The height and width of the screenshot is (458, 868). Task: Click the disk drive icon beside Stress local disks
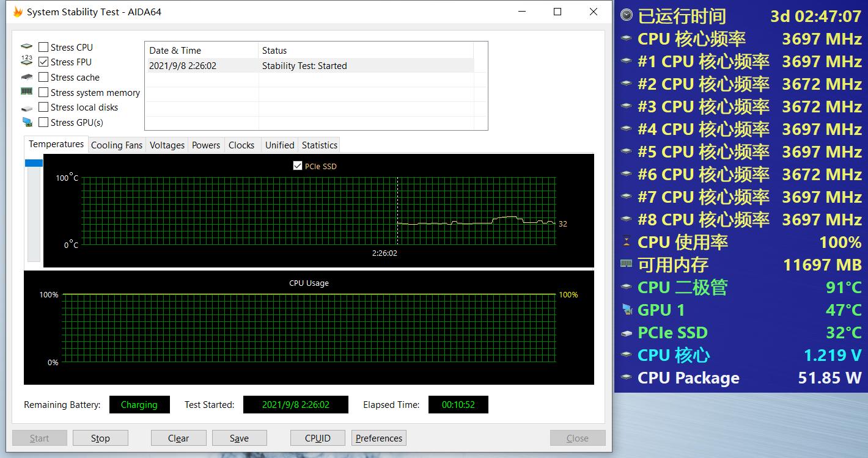pos(27,108)
